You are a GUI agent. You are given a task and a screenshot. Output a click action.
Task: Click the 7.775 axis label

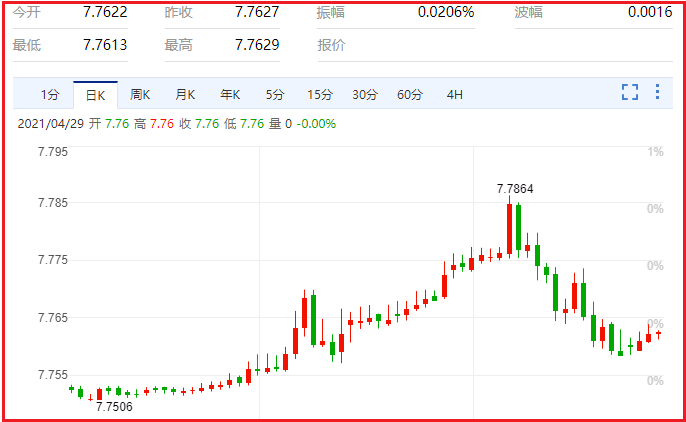(52, 260)
